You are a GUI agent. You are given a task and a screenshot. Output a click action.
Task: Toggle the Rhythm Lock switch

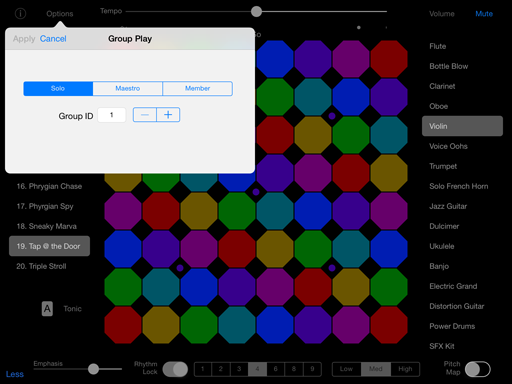175,369
